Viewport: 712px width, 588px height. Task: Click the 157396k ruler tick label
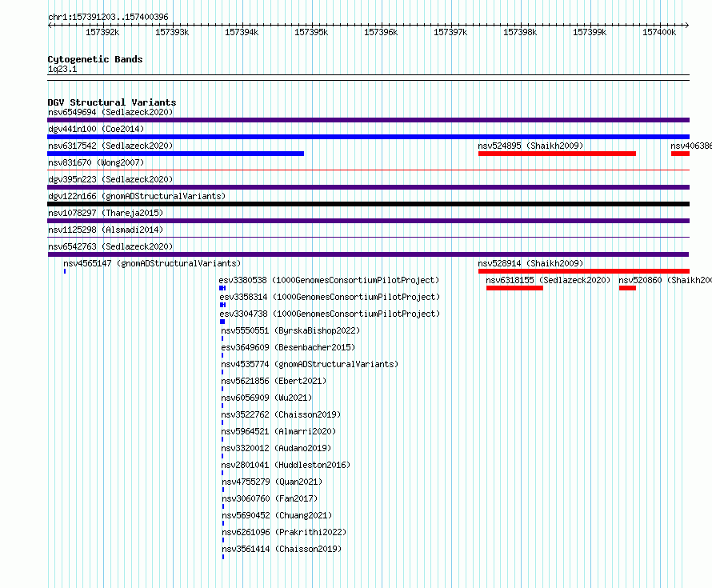(x=381, y=32)
